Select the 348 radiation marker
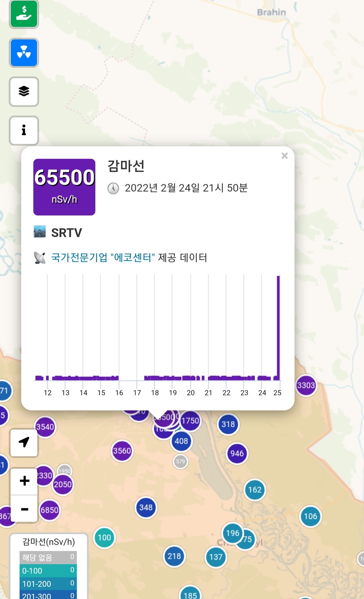This screenshot has height=599, width=364. click(146, 507)
